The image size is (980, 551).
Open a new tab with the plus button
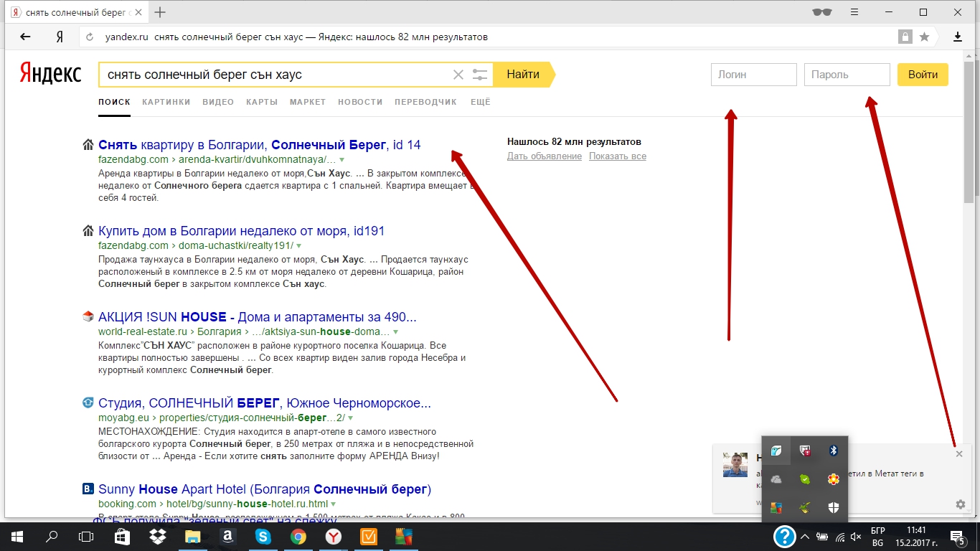(160, 12)
